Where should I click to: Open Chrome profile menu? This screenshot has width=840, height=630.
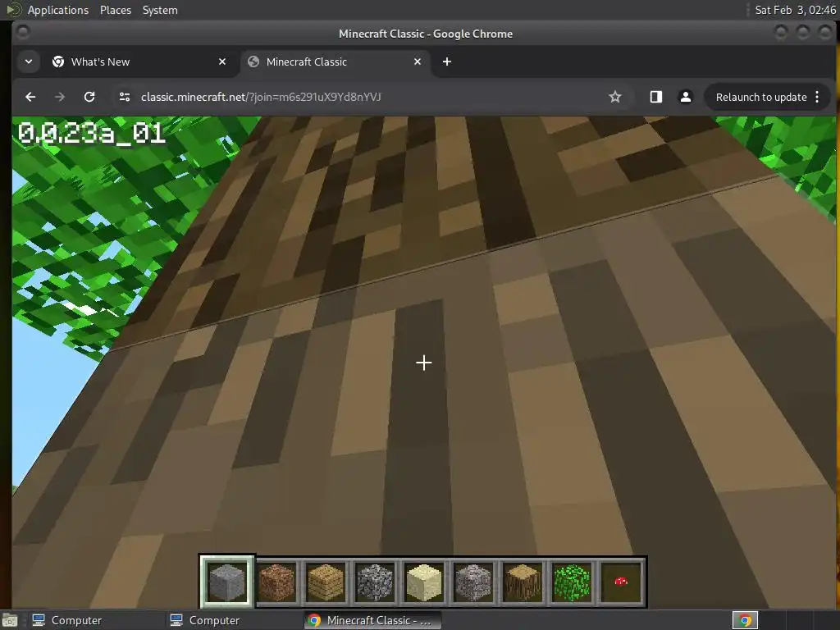tap(685, 97)
